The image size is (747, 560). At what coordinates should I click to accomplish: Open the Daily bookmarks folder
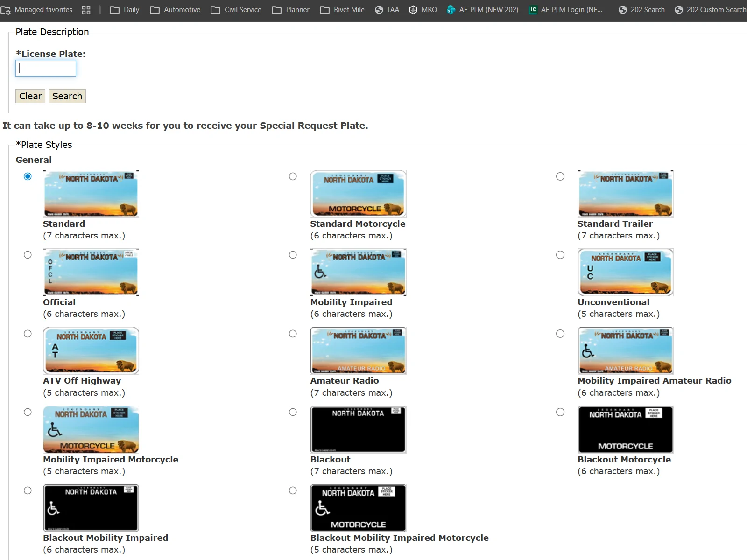pyautogui.click(x=125, y=10)
